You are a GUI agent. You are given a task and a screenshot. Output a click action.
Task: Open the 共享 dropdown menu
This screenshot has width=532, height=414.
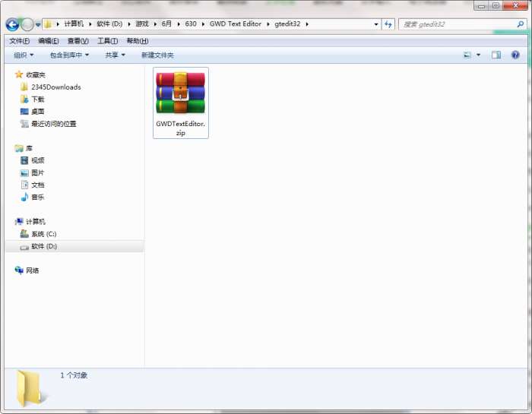click(x=116, y=55)
